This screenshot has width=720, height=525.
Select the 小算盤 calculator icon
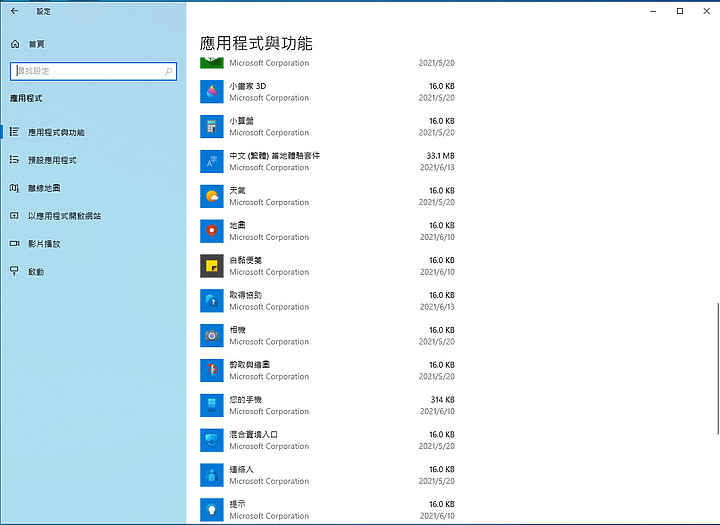tap(212, 126)
